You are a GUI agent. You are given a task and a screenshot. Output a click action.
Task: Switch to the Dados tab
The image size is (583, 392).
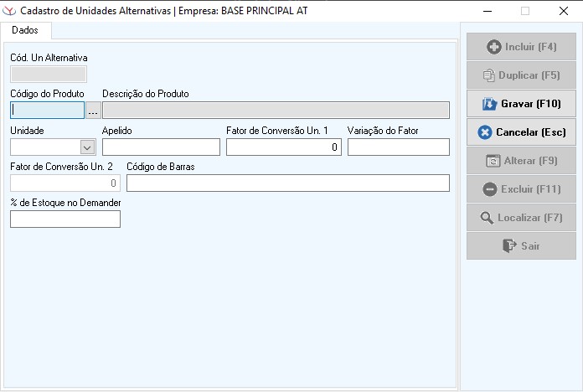tap(25, 30)
